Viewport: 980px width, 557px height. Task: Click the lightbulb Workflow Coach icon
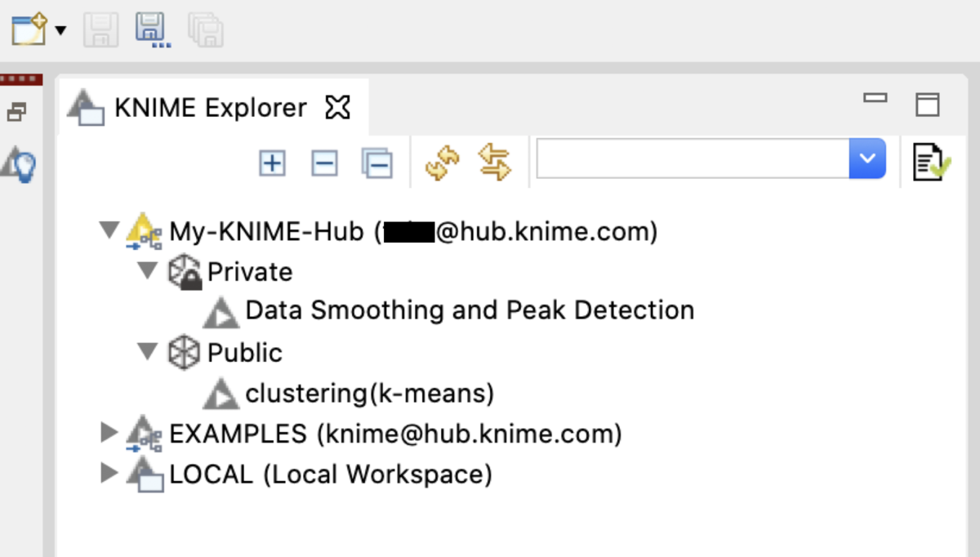[19, 163]
